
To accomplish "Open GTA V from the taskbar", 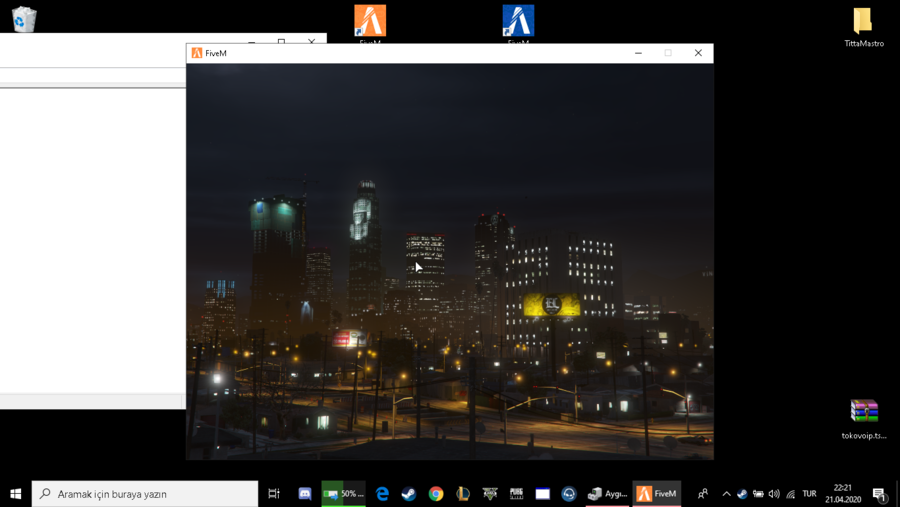I will tap(490, 494).
